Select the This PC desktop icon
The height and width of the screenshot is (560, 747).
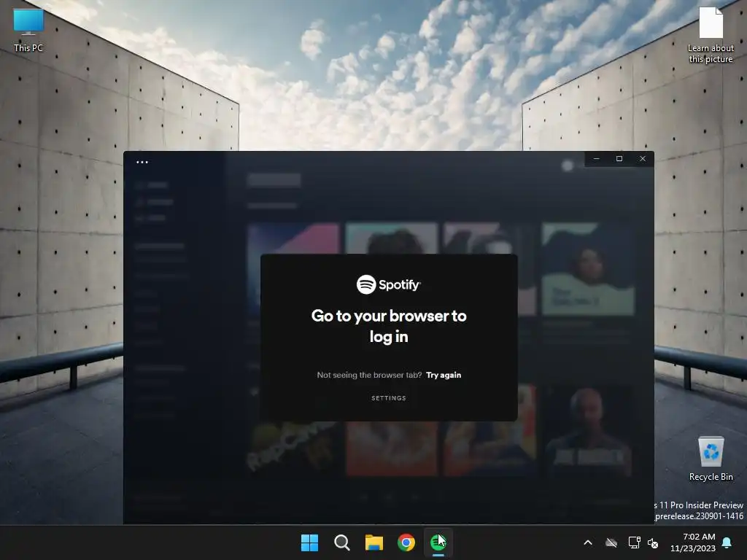click(x=28, y=31)
